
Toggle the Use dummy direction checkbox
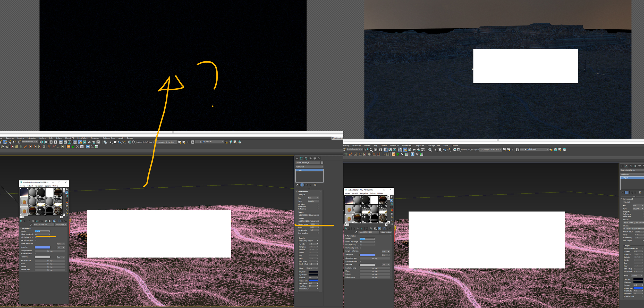coord(317,241)
